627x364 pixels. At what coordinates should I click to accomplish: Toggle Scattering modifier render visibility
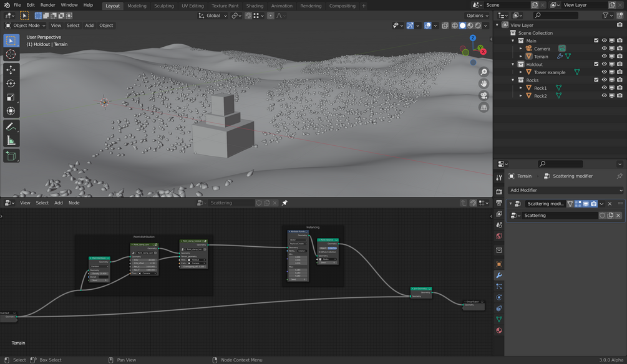point(594,204)
